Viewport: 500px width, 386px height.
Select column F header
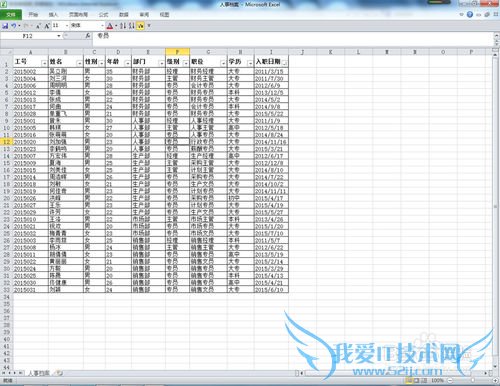pyautogui.click(x=177, y=52)
